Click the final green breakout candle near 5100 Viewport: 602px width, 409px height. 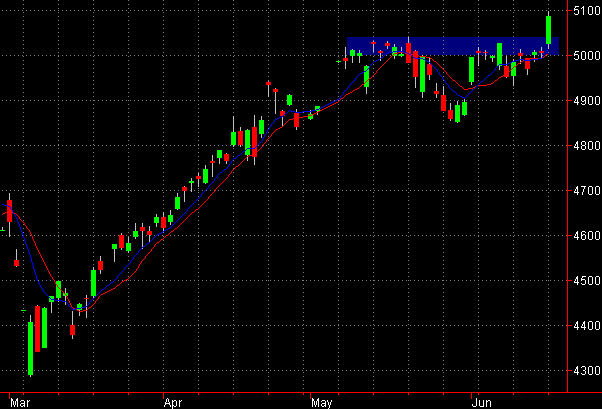point(549,30)
